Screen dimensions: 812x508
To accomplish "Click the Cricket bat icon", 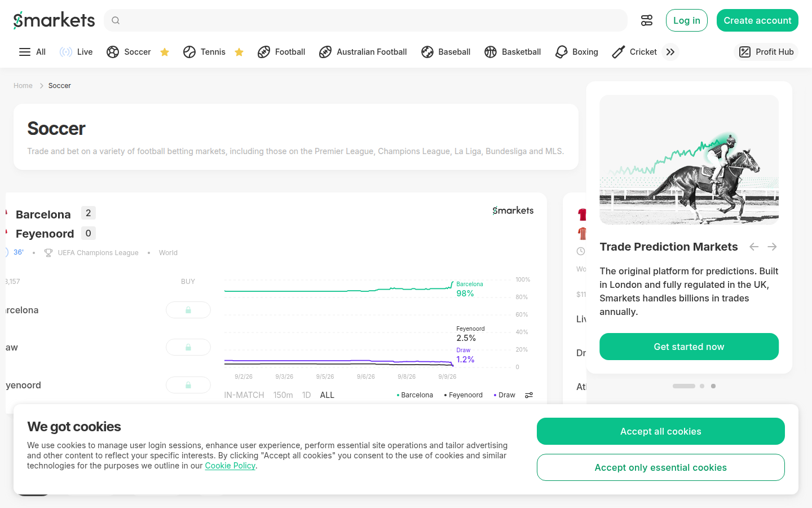I will tap(619, 52).
